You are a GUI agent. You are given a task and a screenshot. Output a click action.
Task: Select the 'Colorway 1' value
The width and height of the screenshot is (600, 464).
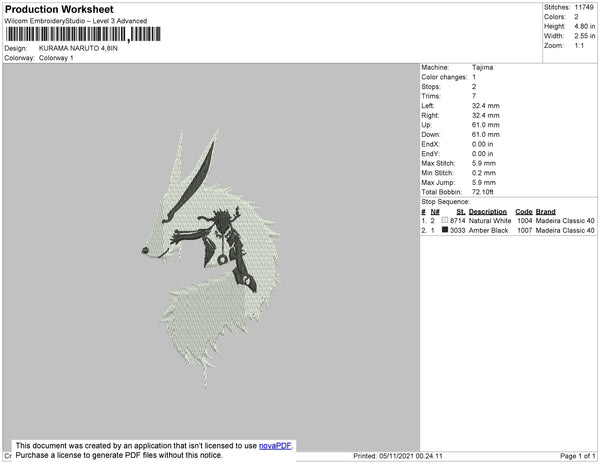pos(56,58)
